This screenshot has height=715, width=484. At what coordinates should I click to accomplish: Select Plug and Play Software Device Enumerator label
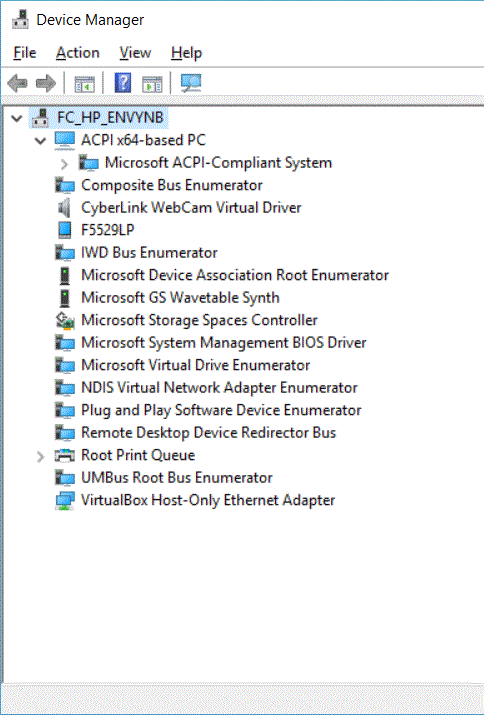(221, 410)
